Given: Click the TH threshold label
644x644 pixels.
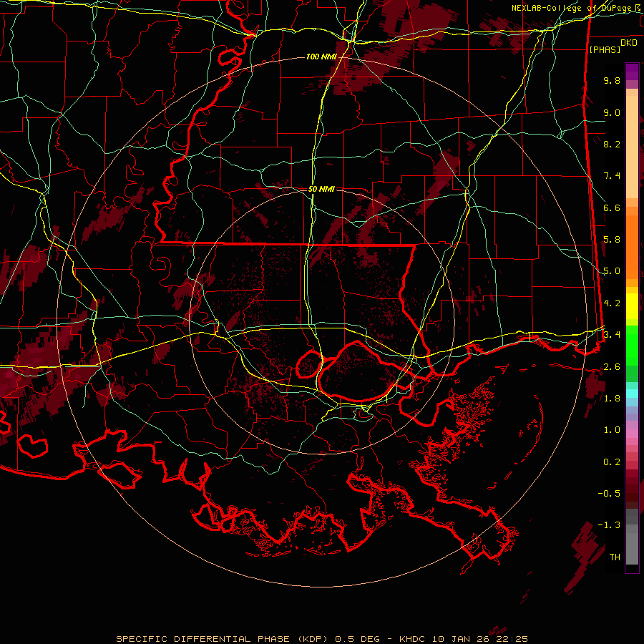Looking at the screenshot, I should point(615,557).
